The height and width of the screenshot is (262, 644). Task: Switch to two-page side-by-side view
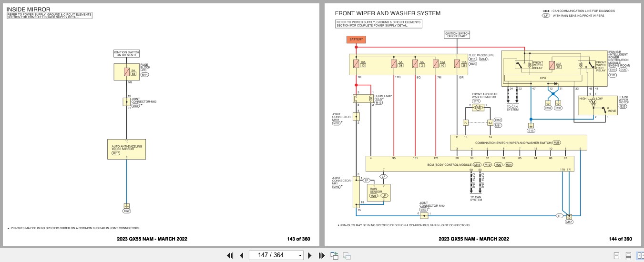tap(640, 255)
